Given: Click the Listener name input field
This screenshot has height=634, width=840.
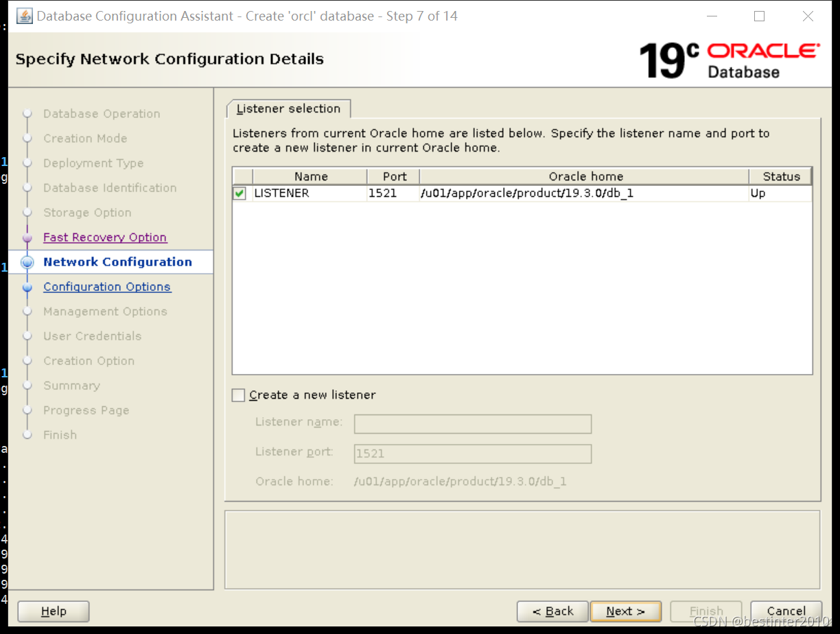Looking at the screenshot, I should (473, 424).
